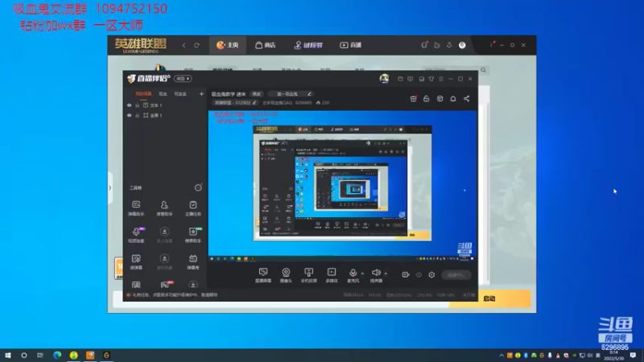
Task: Hide the 文本 1 source layer
Action: (130, 105)
